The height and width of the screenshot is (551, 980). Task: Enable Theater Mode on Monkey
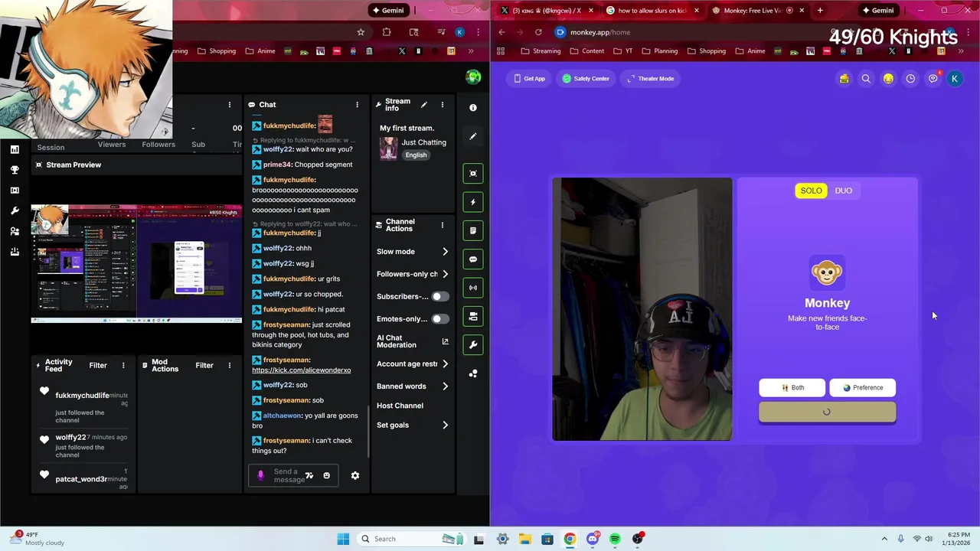click(651, 79)
